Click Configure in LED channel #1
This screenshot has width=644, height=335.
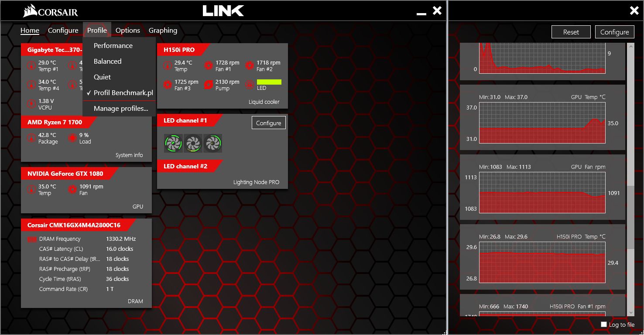click(269, 123)
